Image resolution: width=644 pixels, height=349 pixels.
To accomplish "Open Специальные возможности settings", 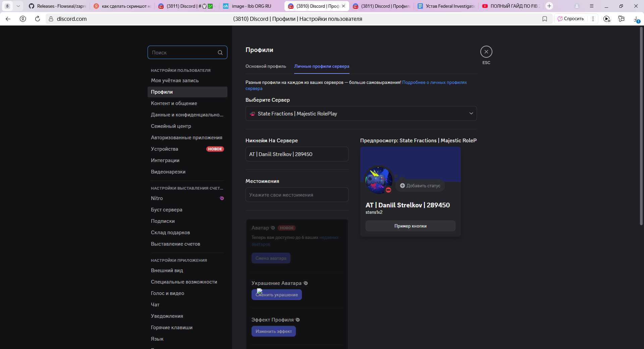I will pos(187,282).
